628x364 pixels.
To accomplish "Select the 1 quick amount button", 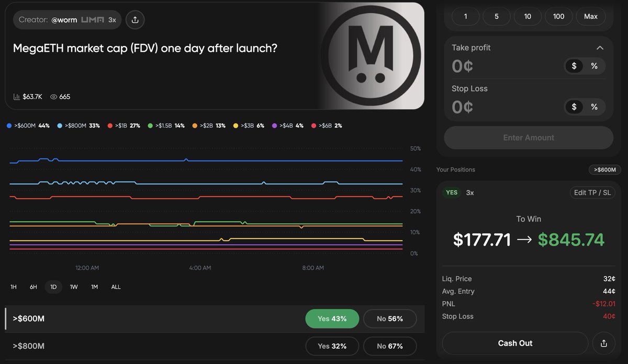I will coord(465,16).
